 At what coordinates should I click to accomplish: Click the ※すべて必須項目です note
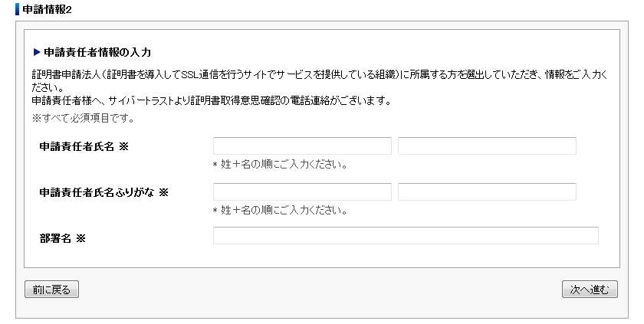click(x=84, y=119)
